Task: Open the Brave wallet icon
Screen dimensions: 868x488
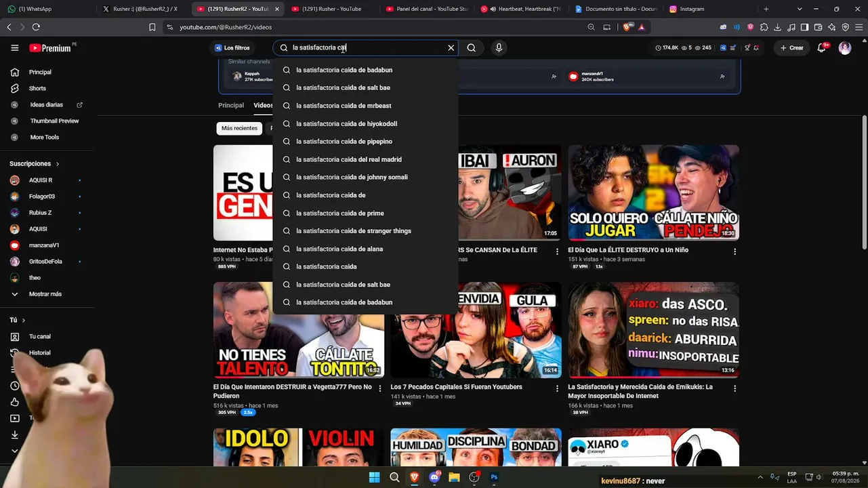Action: [818, 27]
